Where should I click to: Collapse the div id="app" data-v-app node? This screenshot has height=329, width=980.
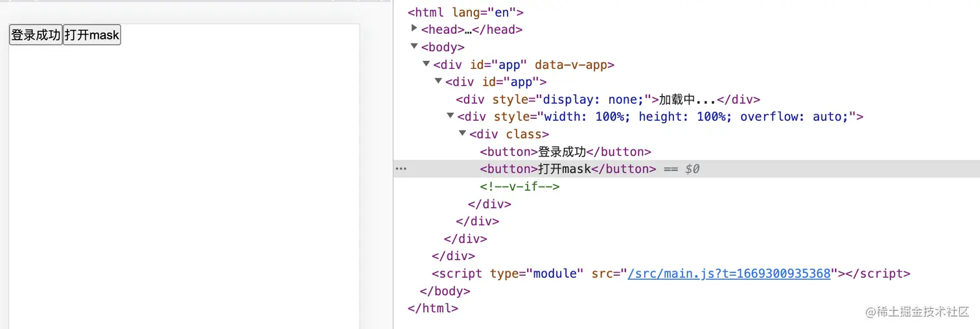pos(426,64)
